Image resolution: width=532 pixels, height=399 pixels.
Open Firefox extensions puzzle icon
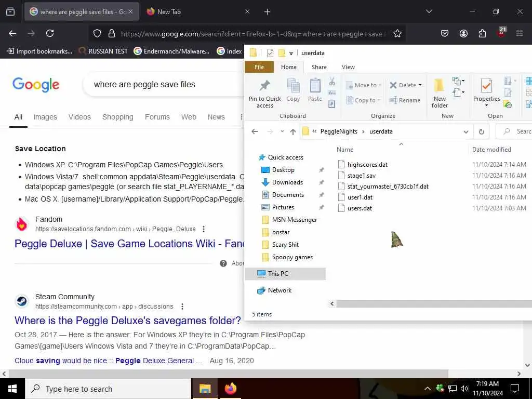click(482, 33)
